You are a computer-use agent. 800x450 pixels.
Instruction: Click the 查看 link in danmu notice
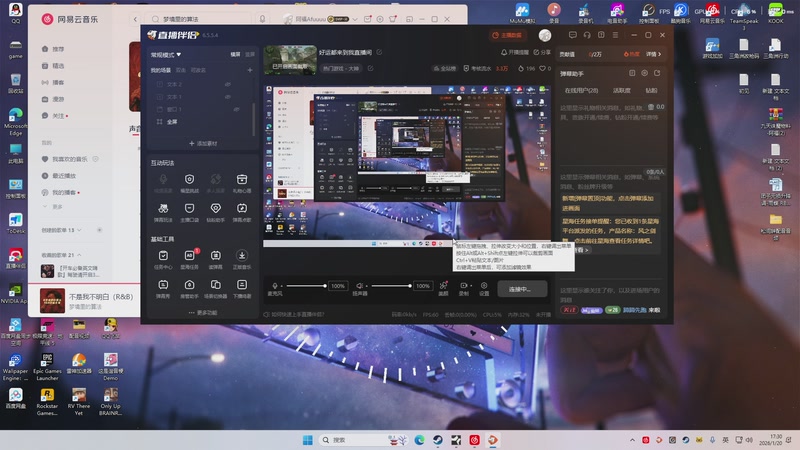[x=581, y=250]
